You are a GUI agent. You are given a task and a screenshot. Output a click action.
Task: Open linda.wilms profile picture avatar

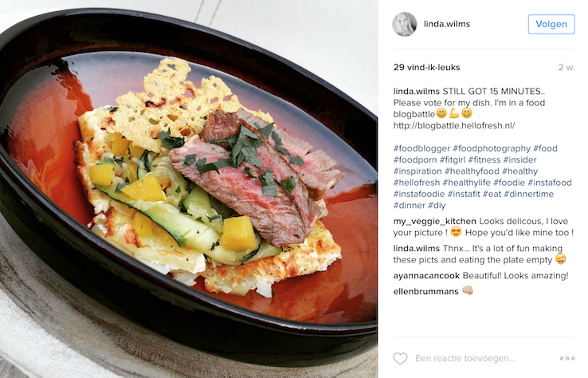[x=404, y=24]
